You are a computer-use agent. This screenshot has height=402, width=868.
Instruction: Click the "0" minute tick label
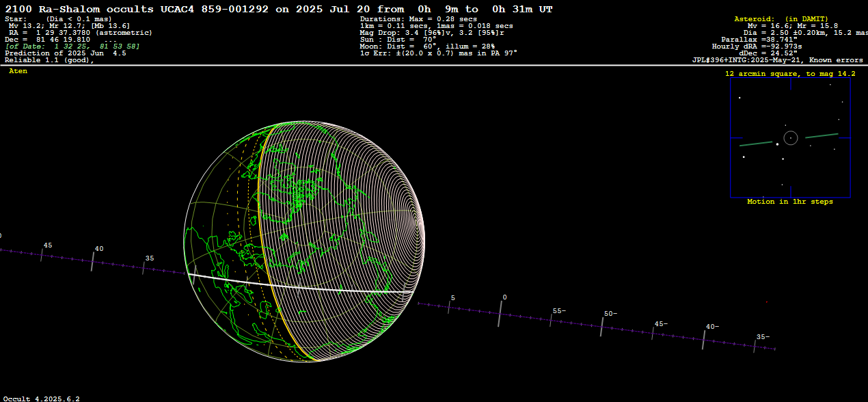point(504,297)
